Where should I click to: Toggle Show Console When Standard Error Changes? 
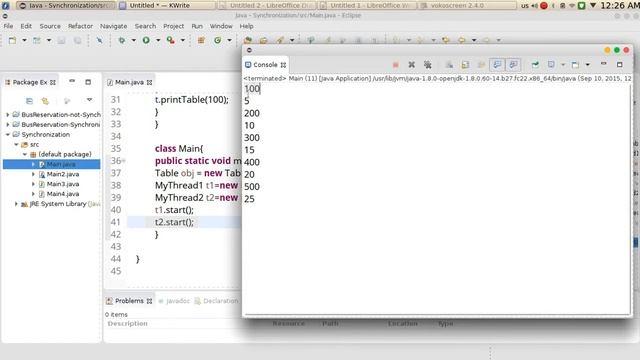(513, 64)
